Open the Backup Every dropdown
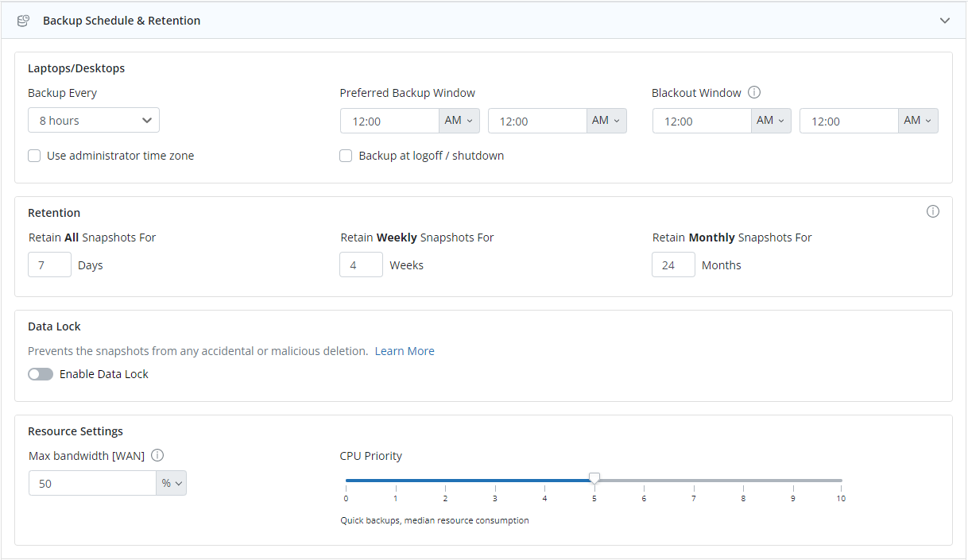Image resolution: width=968 pixels, height=560 pixels. point(94,121)
